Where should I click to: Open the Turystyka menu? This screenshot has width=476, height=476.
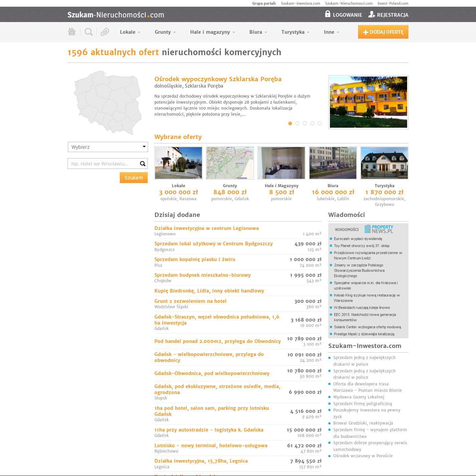pos(295,32)
